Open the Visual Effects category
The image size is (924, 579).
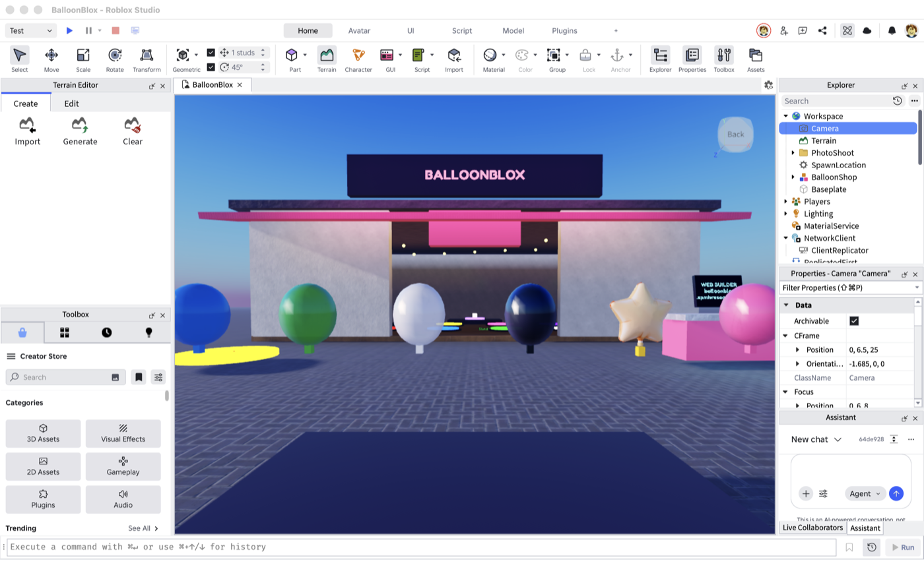(x=123, y=434)
